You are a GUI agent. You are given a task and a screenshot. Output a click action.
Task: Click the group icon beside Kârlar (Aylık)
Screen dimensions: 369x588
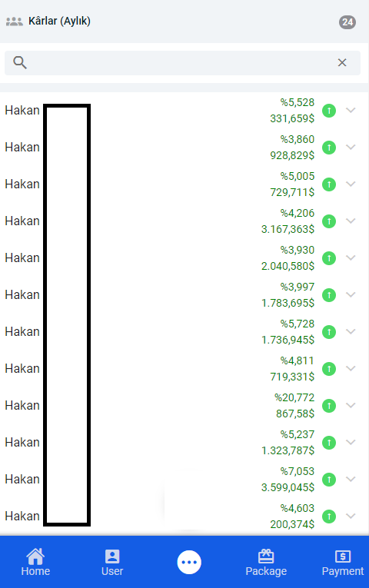click(15, 22)
